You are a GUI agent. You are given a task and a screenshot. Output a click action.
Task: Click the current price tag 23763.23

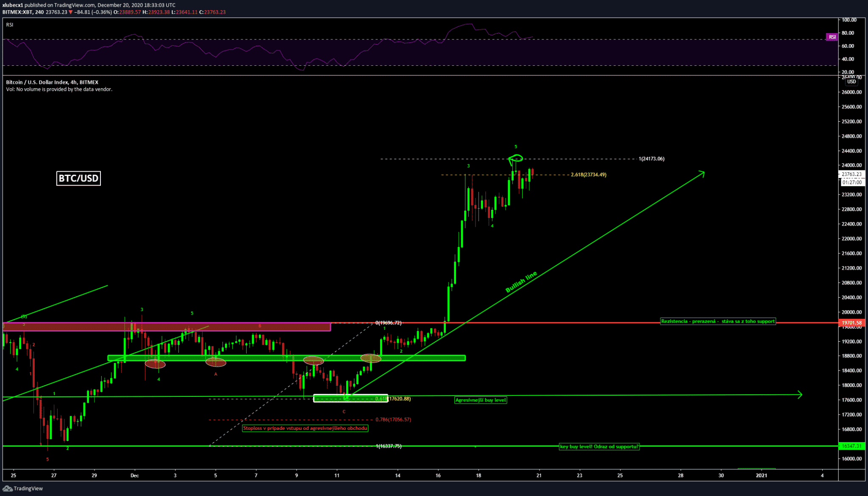click(x=851, y=174)
